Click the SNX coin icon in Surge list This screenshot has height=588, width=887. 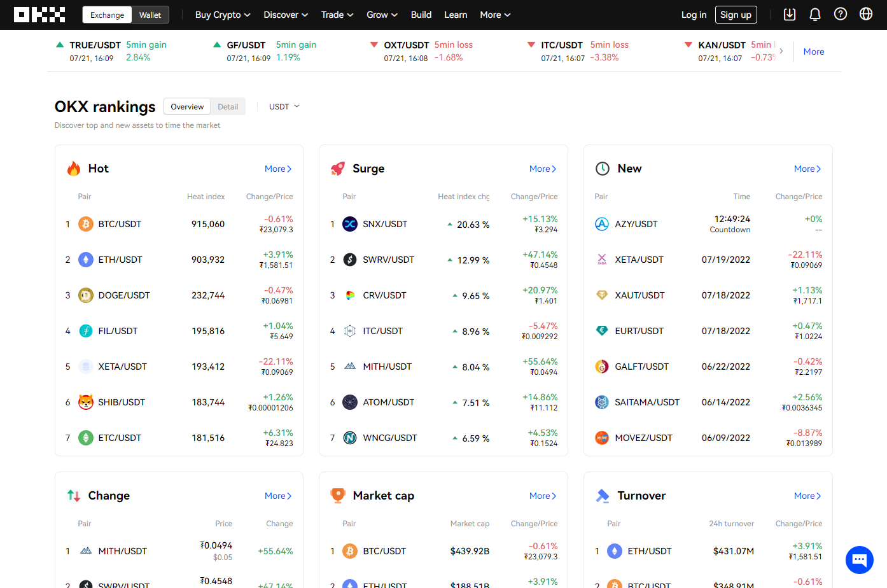[350, 224]
